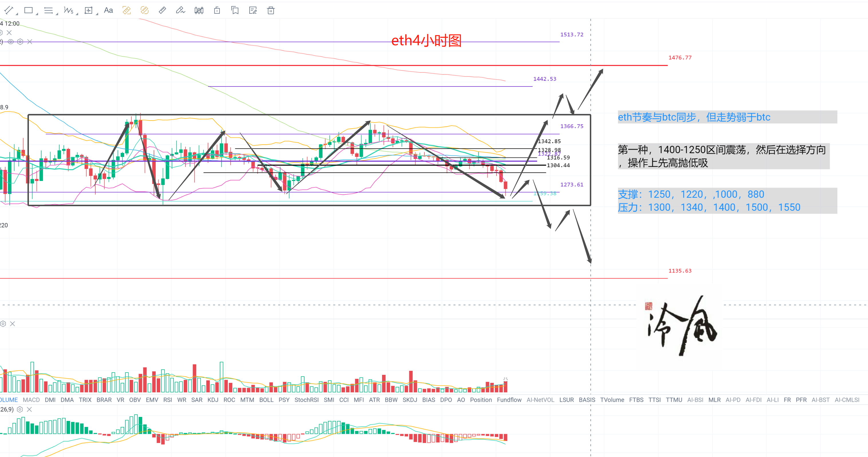868x457 pixels.
Task: Select the freehand brush drawing tool
Action: tap(180, 10)
